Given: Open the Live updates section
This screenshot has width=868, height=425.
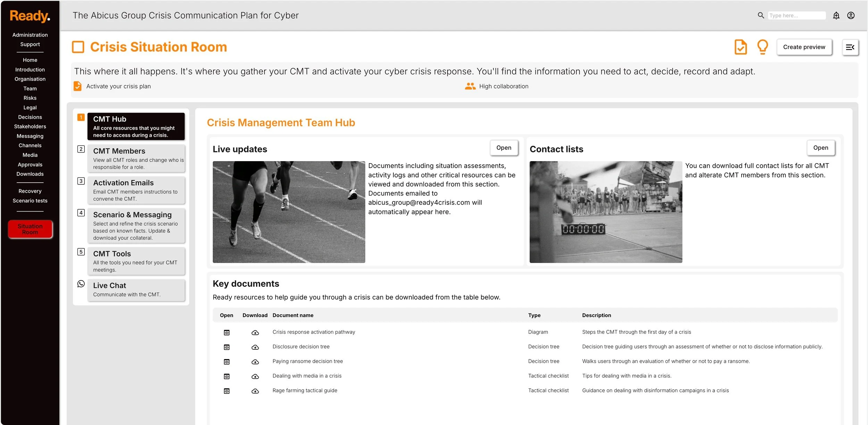Looking at the screenshot, I should [x=503, y=148].
